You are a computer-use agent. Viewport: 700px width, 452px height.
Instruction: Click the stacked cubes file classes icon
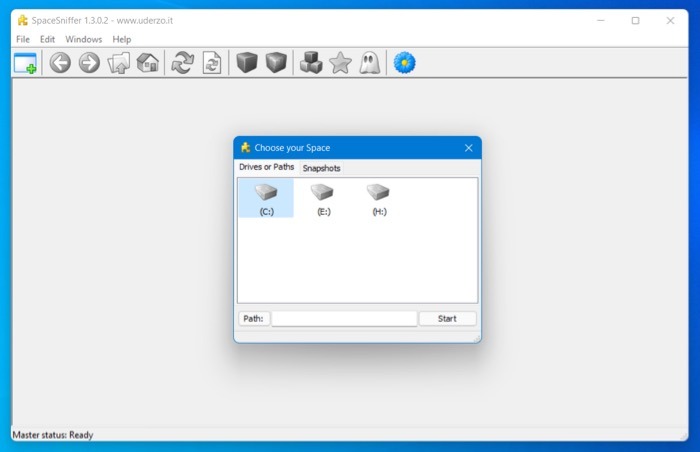[x=311, y=64]
